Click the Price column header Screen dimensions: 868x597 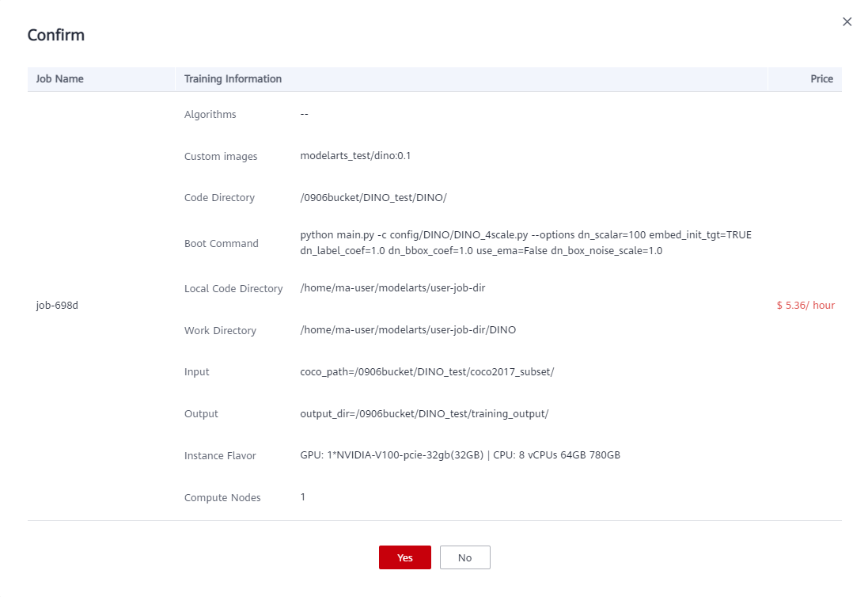(821, 79)
